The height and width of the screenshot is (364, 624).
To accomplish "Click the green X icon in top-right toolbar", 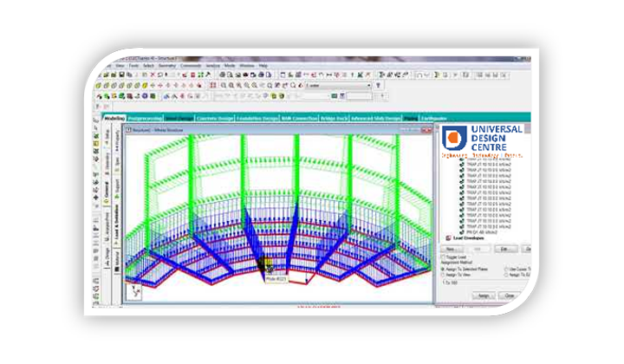I will 361,75.
